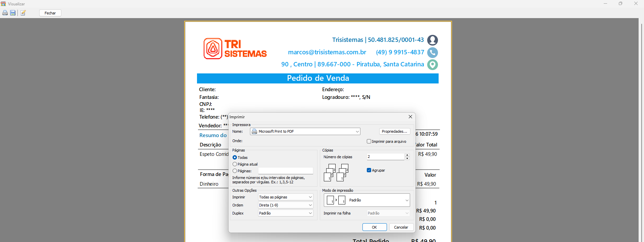Viewport: 644px width, 242px height.
Task: Click the edit report pencil icon
Action: [x=23, y=13]
